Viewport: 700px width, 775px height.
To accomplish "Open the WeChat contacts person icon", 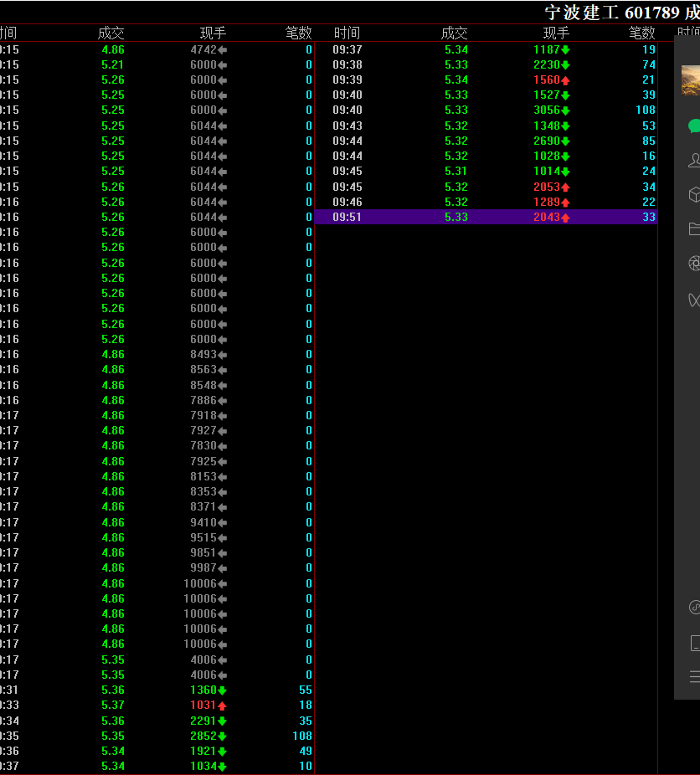I will [x=694, y=160].
